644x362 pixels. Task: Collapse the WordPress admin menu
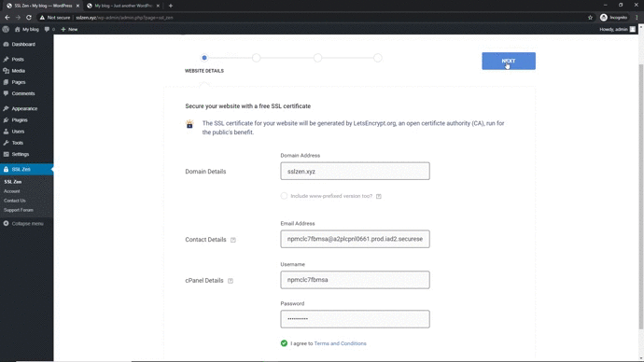pyautogui.click(x=23, y=224)
